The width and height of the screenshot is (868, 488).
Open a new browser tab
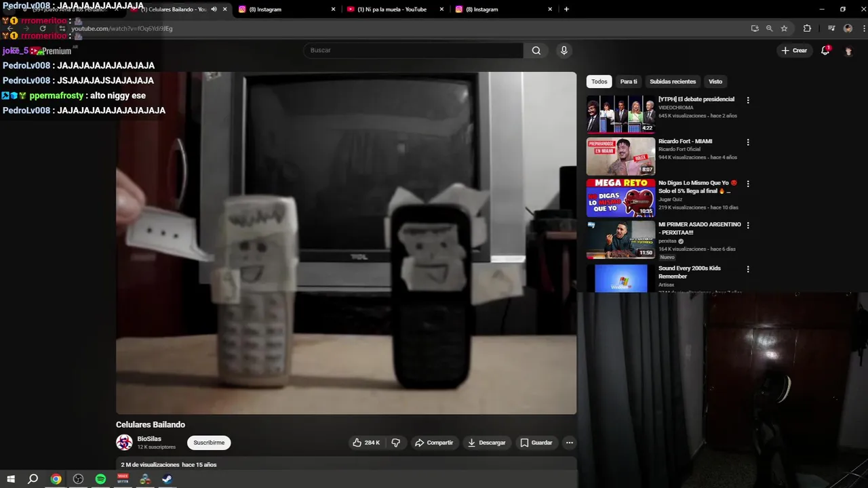point(566,9)
